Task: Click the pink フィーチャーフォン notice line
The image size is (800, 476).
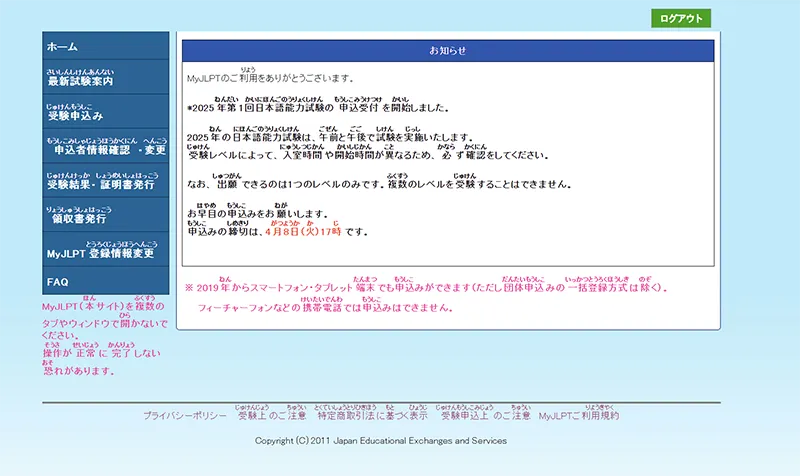Action: [325, 308]
